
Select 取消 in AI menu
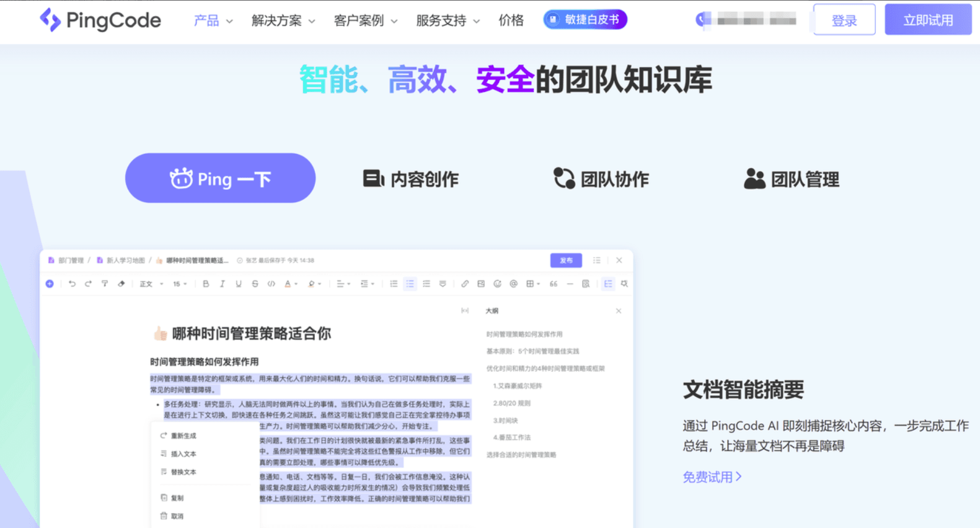pos(172,516)
